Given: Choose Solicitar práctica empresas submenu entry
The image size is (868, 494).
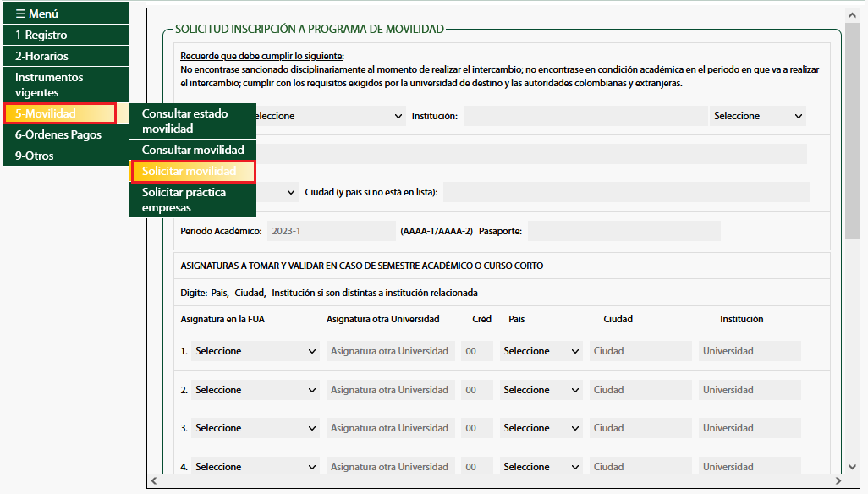Looking at the screenshot, I should click(x=193, y=200).
